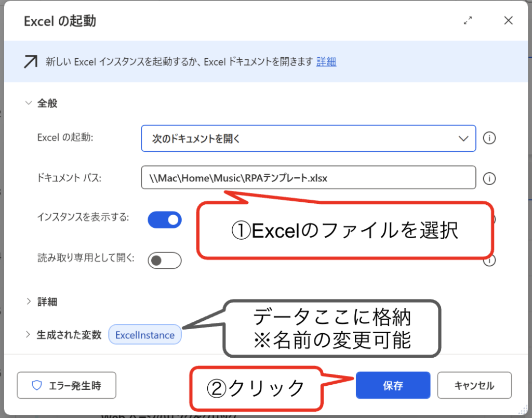Turn off the インスタンスを表示する switch
This screenshot has height=418, width=532.
coord(165,220)
